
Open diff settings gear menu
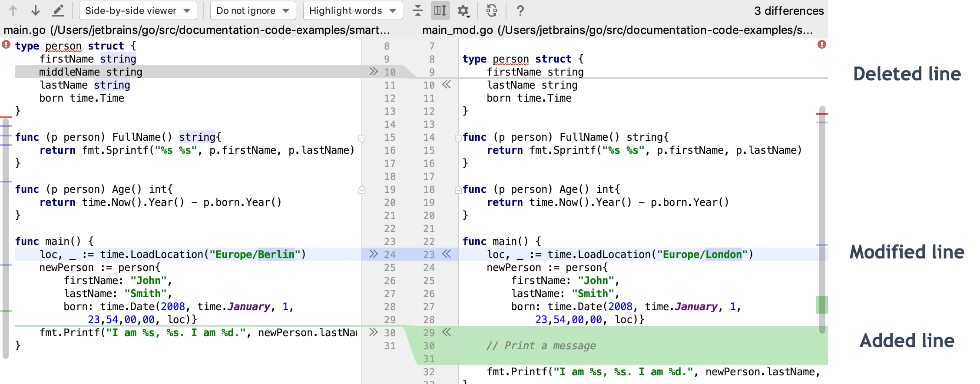click(464, 10)
